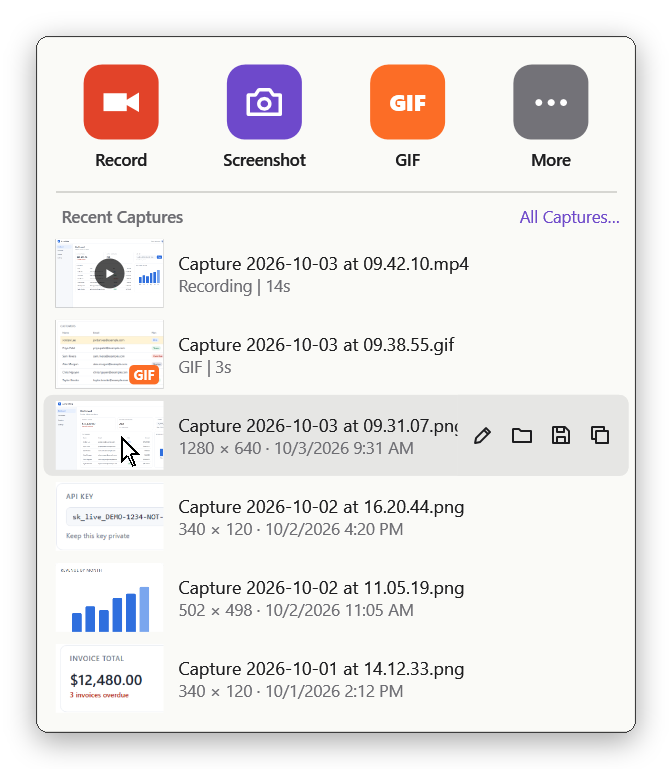
Task: Click the 'Screenshot' label under the camera button
Action: (264, 160)
